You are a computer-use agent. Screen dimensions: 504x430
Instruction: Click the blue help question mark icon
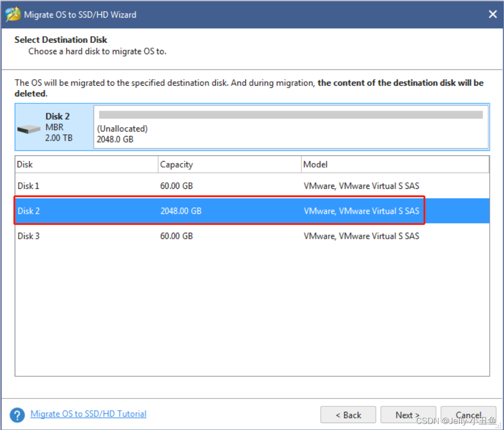(x=17, y=415)
